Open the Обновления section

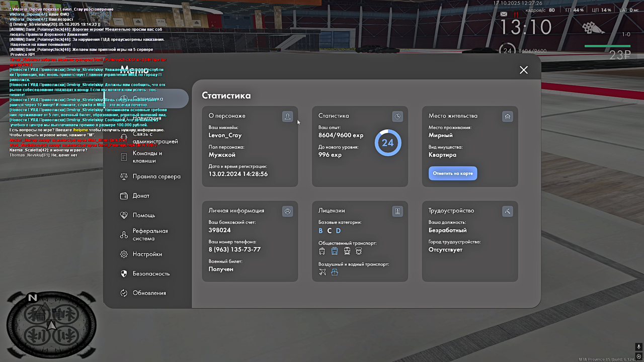click(x=143, y=293)
